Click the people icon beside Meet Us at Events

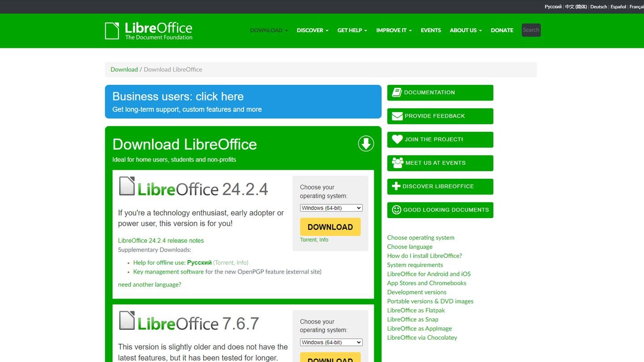click(x=398, y=163)
